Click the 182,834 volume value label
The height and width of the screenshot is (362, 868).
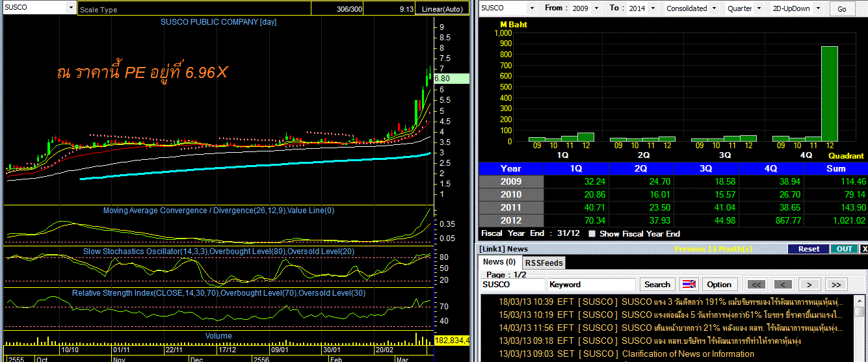[x=452, y=341]
